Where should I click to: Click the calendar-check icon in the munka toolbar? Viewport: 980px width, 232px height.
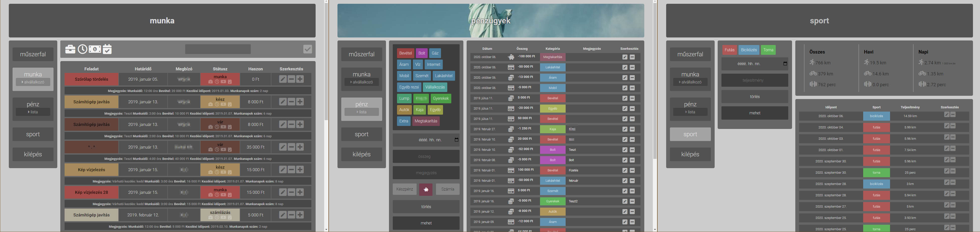[x=107, y=50]
